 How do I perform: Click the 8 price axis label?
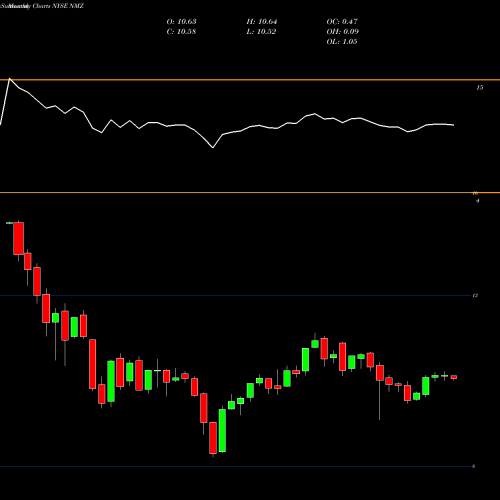pos(474,466)
